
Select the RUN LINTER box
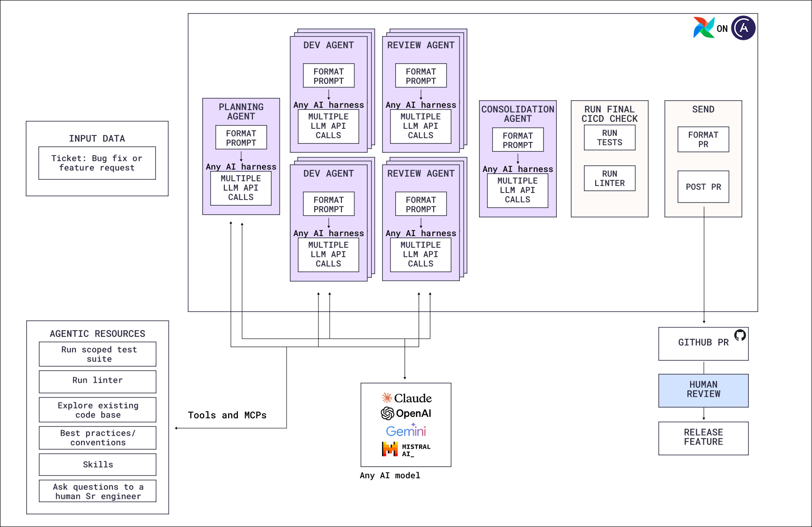coord(610,178)
